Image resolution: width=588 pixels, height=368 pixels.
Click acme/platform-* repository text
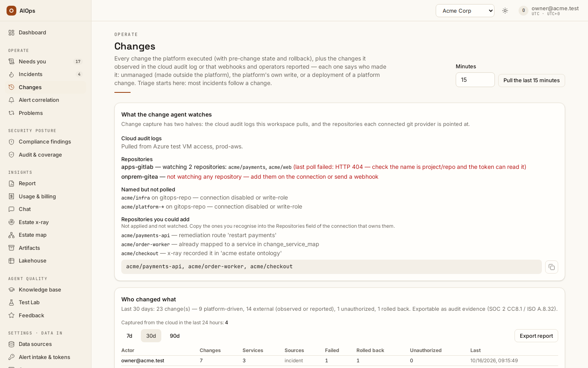tap(143, 207)
